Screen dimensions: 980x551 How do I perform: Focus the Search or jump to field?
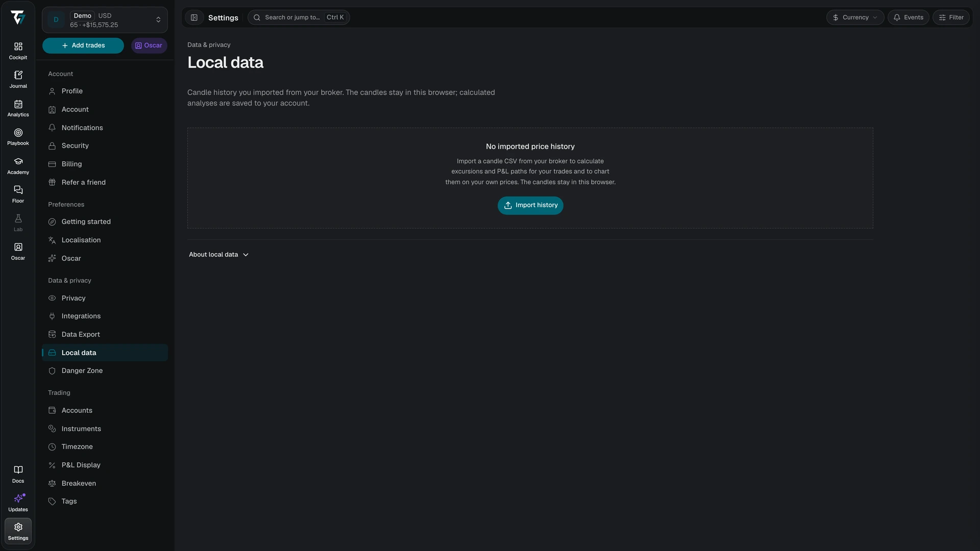pyautogui.click(x=299, y=17)
